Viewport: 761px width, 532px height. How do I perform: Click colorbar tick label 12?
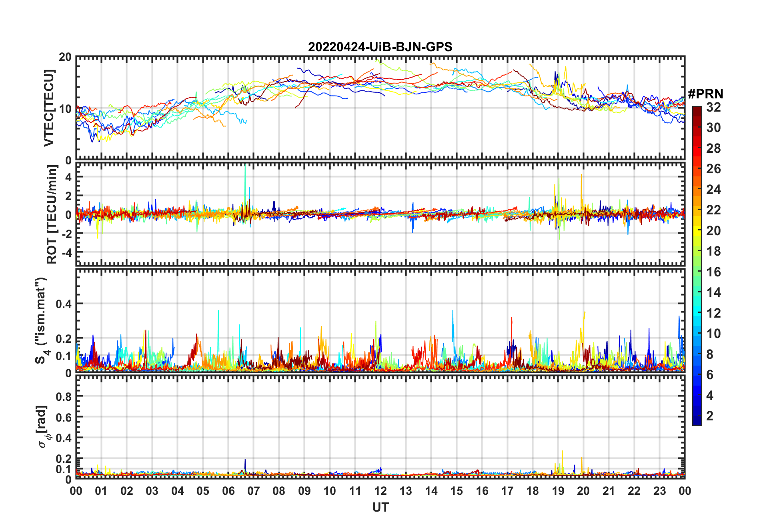pos(713,313)
